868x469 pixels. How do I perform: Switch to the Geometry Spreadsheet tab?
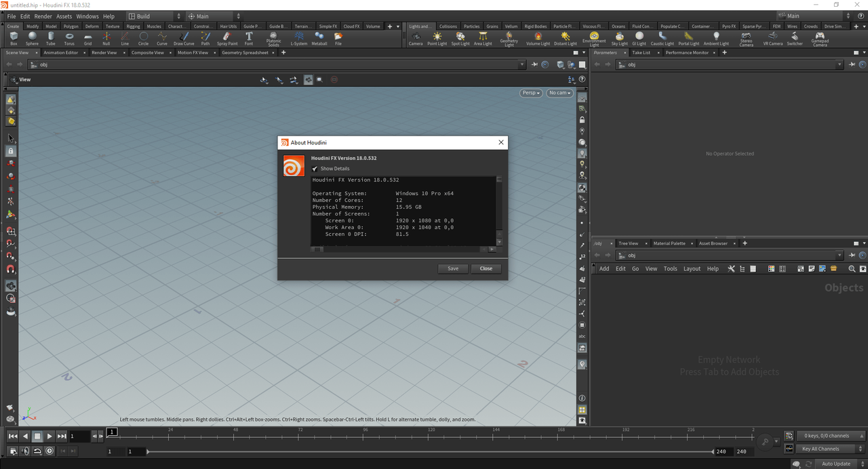(x=245, y=53)
